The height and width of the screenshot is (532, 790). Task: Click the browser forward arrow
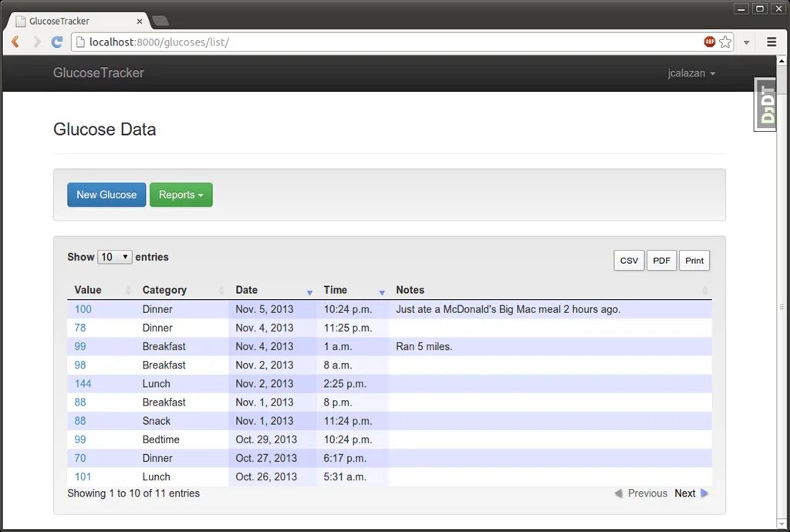[36, 42]
